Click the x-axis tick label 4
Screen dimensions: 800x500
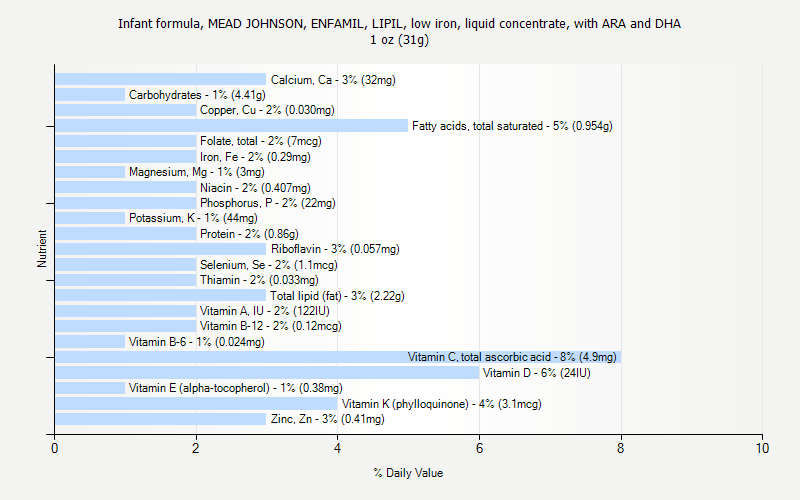[337, 448]
